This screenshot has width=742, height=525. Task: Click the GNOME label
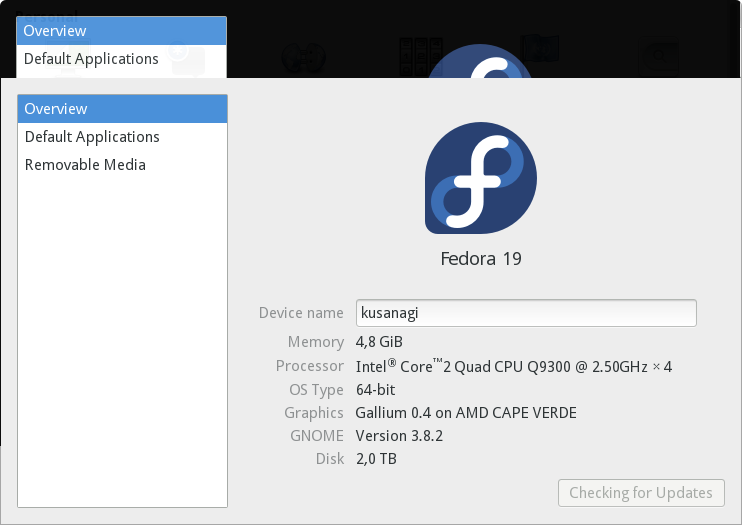click(317, 436)
